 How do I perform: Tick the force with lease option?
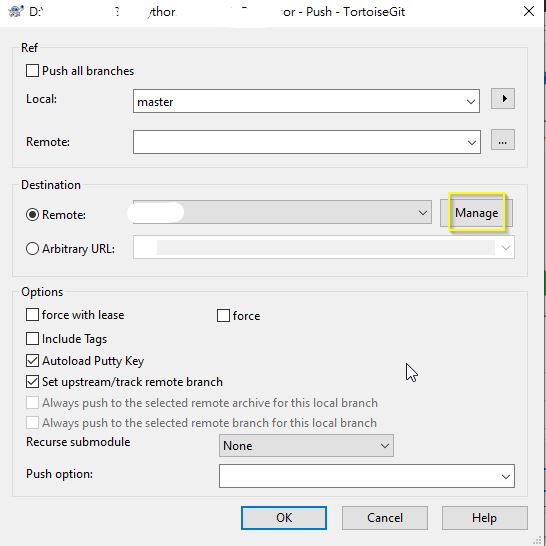[32, 315]
